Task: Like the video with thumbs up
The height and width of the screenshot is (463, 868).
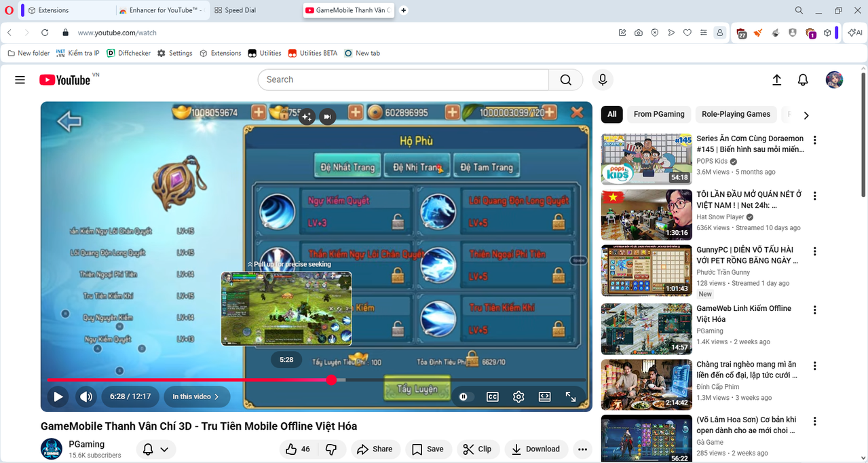Action: click(298, 449)
